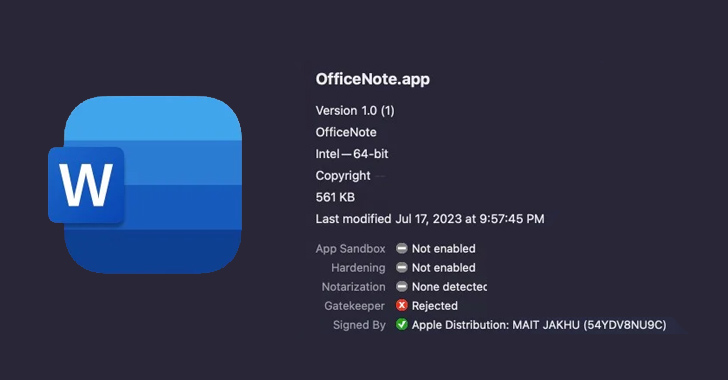Click the Last modified date line
The image size is (728, 380).
430,219
